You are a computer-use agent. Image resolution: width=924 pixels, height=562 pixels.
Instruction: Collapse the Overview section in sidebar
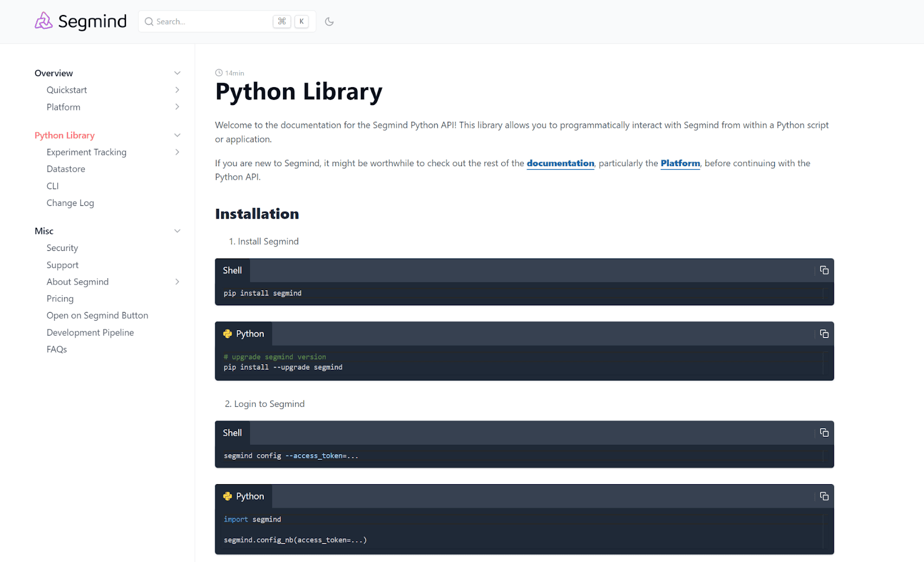click(177, 73)
